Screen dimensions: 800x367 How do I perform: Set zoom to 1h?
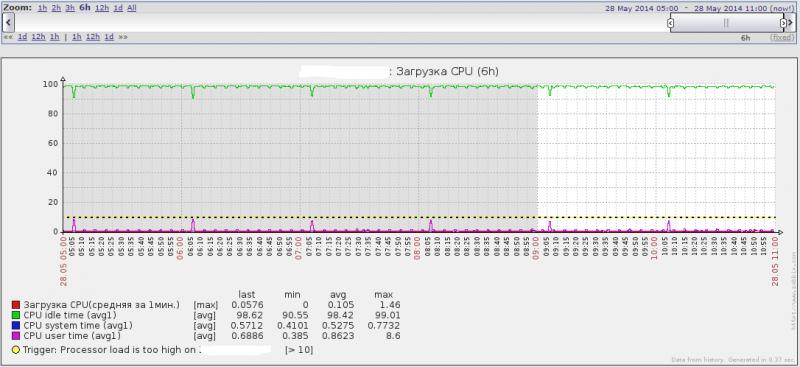42,8
